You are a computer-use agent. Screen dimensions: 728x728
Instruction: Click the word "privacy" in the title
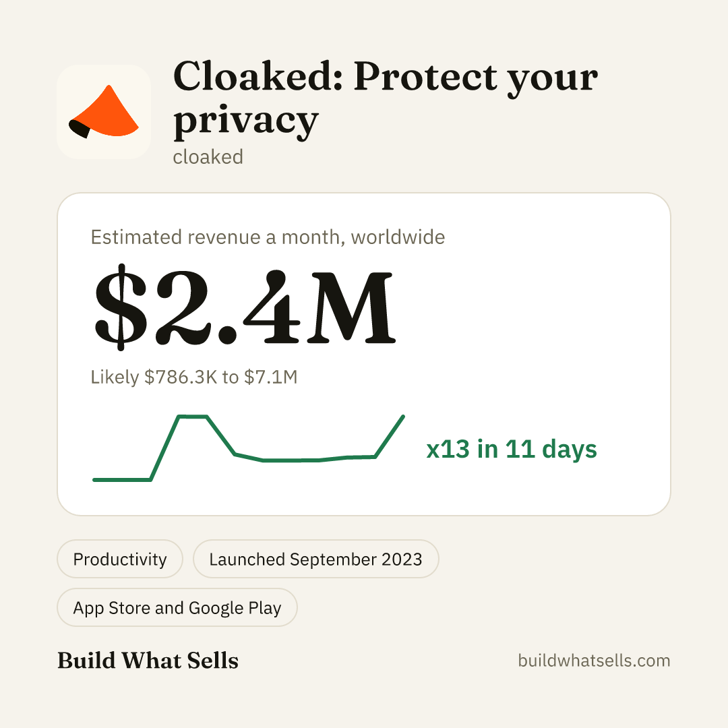(246, 121)
